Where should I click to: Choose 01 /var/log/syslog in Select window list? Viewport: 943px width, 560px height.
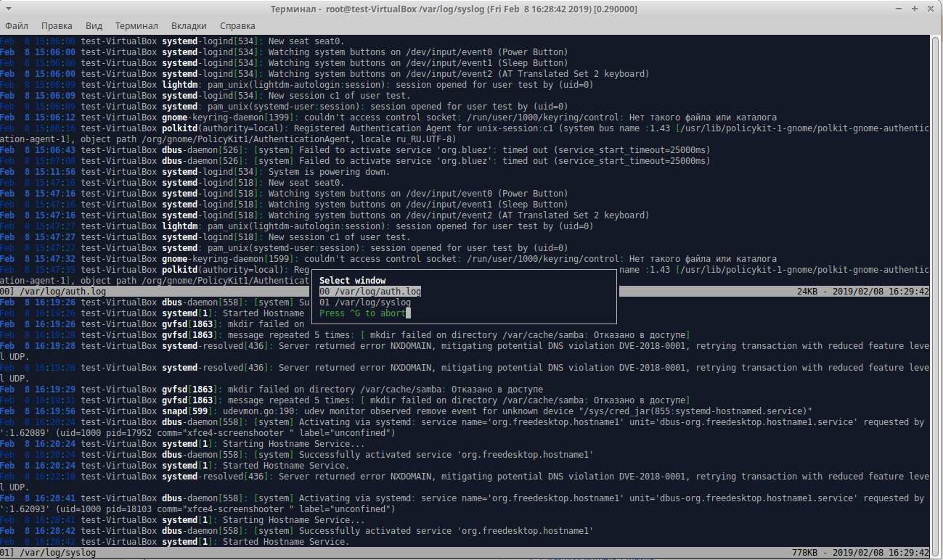click(365, 302)
